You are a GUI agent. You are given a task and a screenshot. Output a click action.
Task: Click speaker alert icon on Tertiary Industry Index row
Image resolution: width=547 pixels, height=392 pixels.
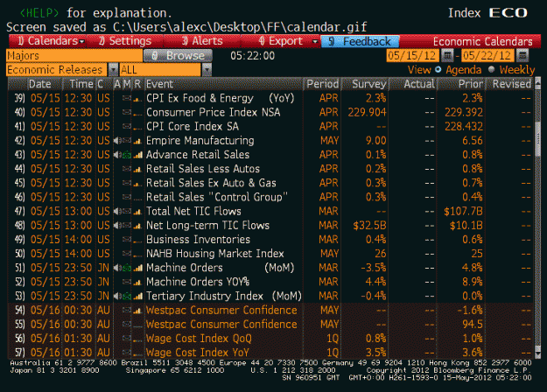pyautogui.click(x=117, y=296)
